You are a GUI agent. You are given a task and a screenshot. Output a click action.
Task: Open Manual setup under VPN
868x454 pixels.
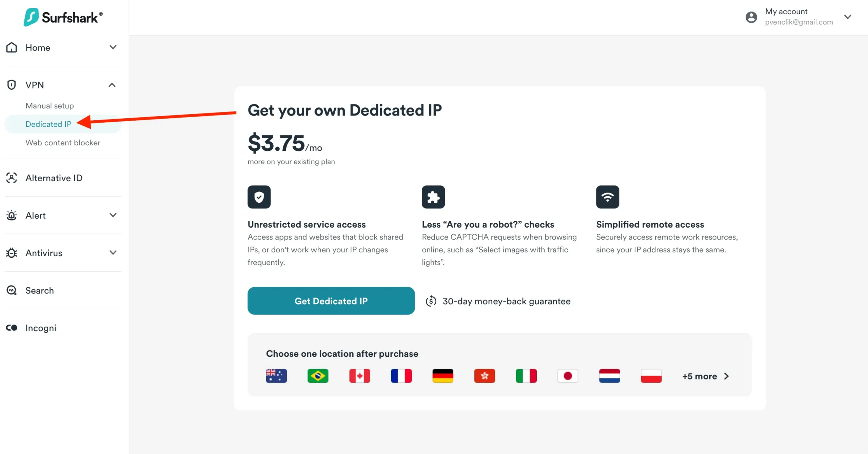click(x=50, y=106)
